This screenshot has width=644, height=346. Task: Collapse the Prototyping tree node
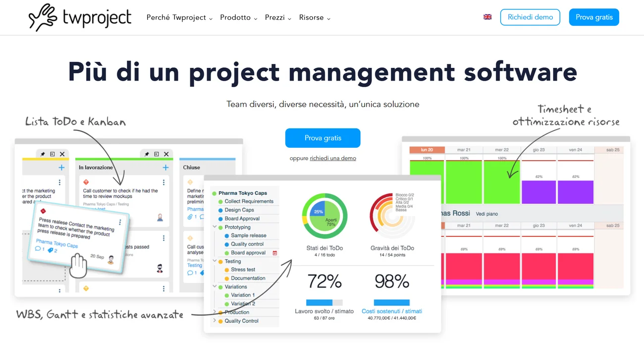coord(215,227)
